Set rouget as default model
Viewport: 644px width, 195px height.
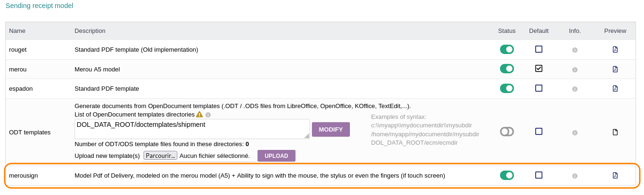point(538,49)
